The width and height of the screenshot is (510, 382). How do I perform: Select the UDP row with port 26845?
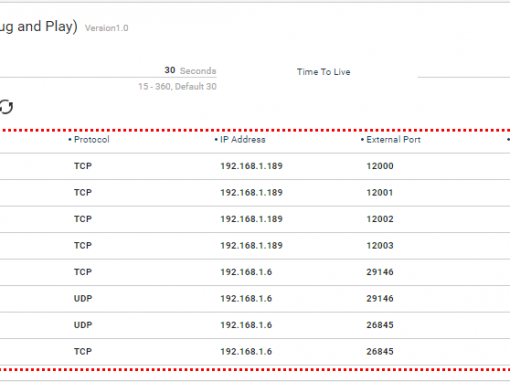coord(255,325)
